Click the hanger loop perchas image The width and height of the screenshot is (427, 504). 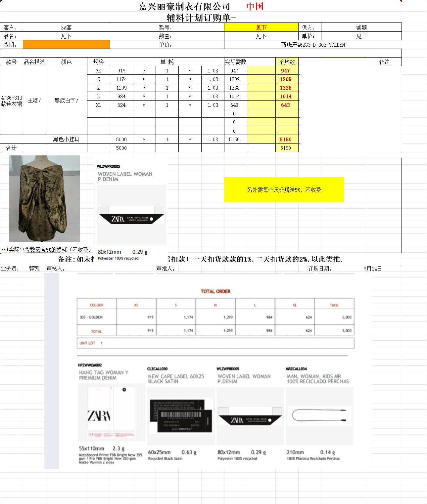tap(319, 416)
